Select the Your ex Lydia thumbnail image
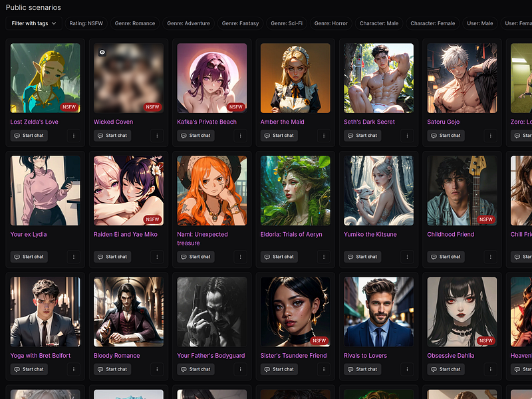Viewport: 532px width, 399px height. (x=45, y=191)
